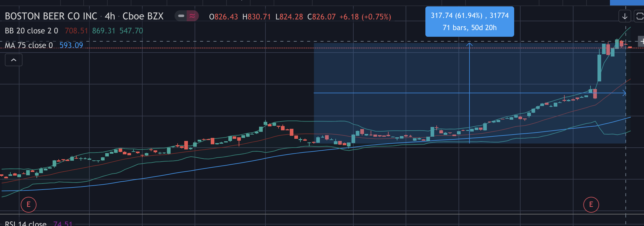
Task: Click the right earnings E marker
Action: pos(591,204)
